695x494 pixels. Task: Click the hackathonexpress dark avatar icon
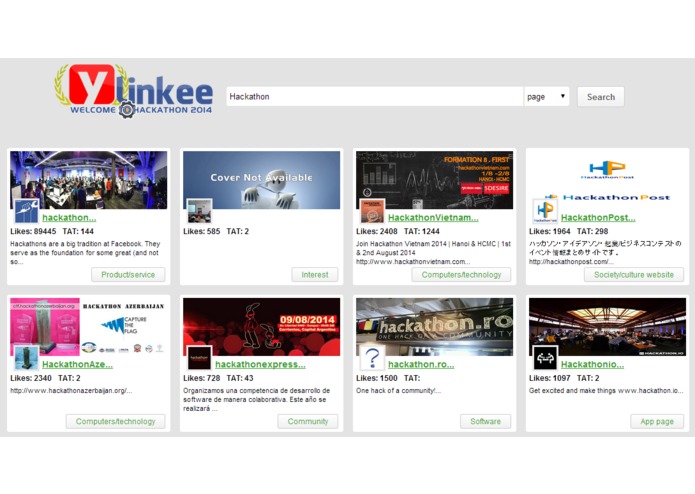click(199, 358)
